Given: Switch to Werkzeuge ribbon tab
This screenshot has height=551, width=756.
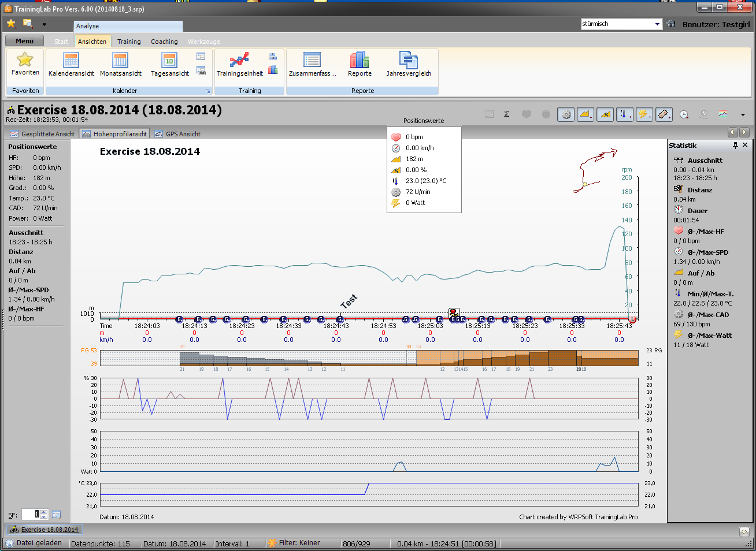Looking at the screenshot, I should pos(204,42).
